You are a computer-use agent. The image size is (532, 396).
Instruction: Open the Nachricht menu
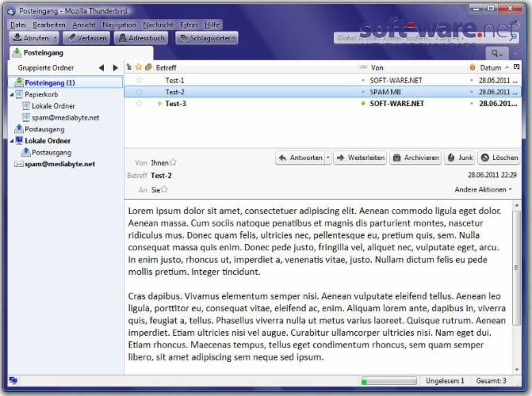(x=158, y=25)
